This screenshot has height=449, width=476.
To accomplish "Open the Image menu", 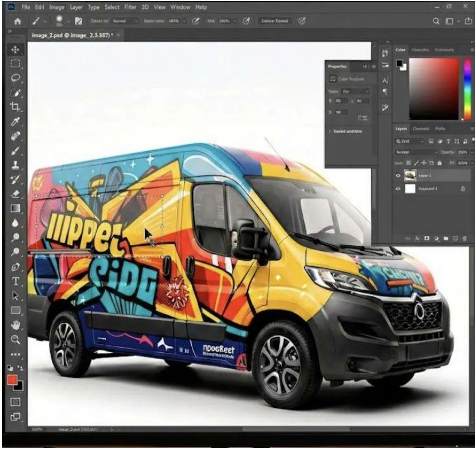I will click(x=57, y=7).
